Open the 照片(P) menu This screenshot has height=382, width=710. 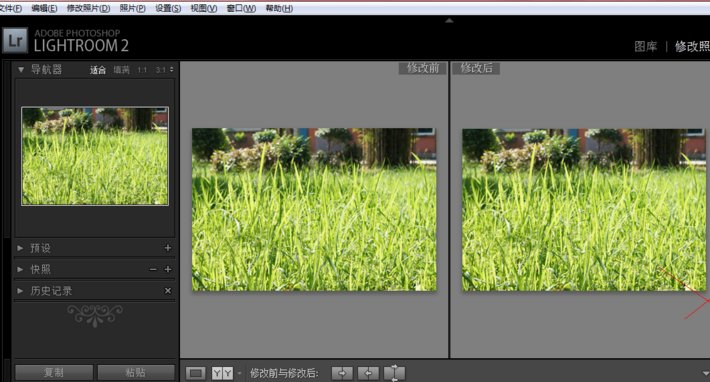tap(133, 9)
